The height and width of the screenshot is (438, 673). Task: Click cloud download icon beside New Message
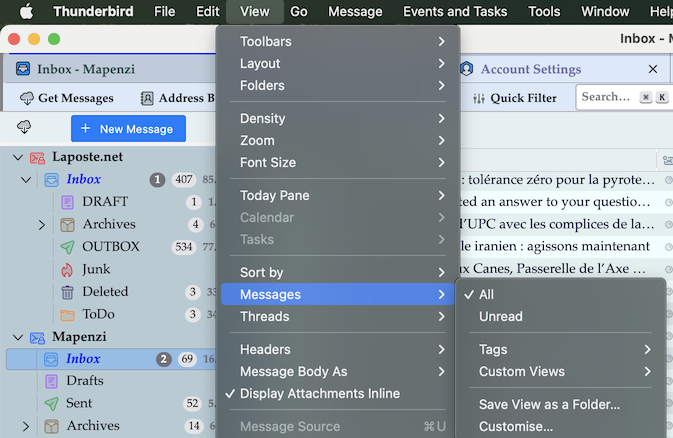tap(24, 127)
